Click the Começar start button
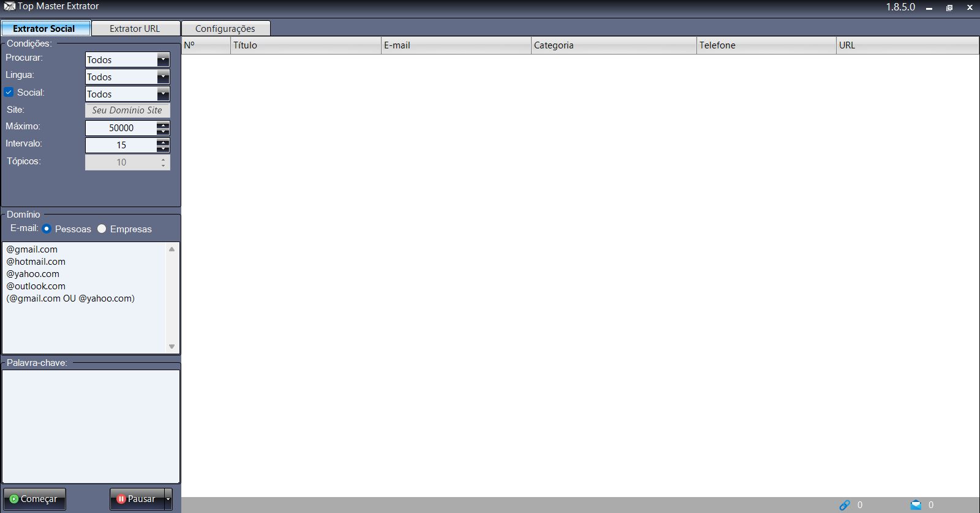The height and width of the screenshot is (513, 980). click(34, 499)
